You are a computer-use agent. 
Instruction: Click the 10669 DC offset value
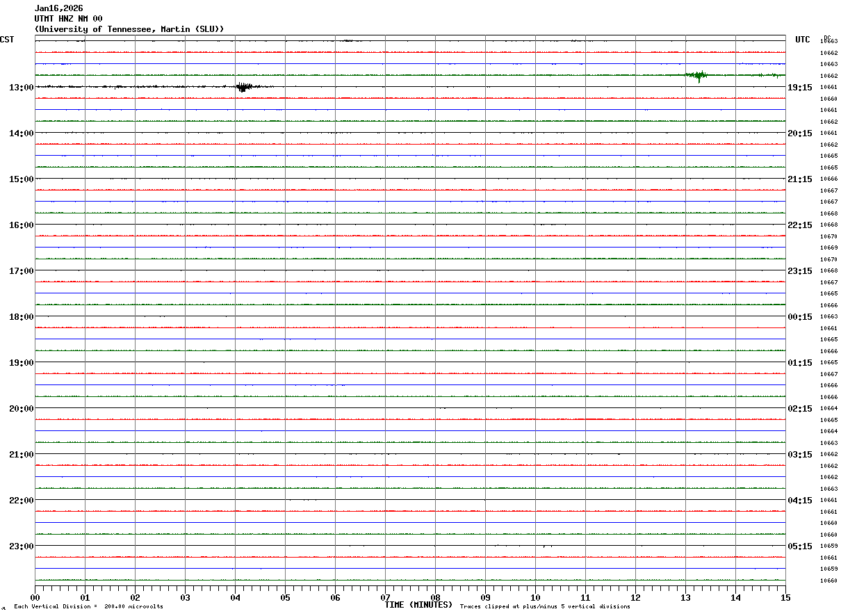pos(828,248)
